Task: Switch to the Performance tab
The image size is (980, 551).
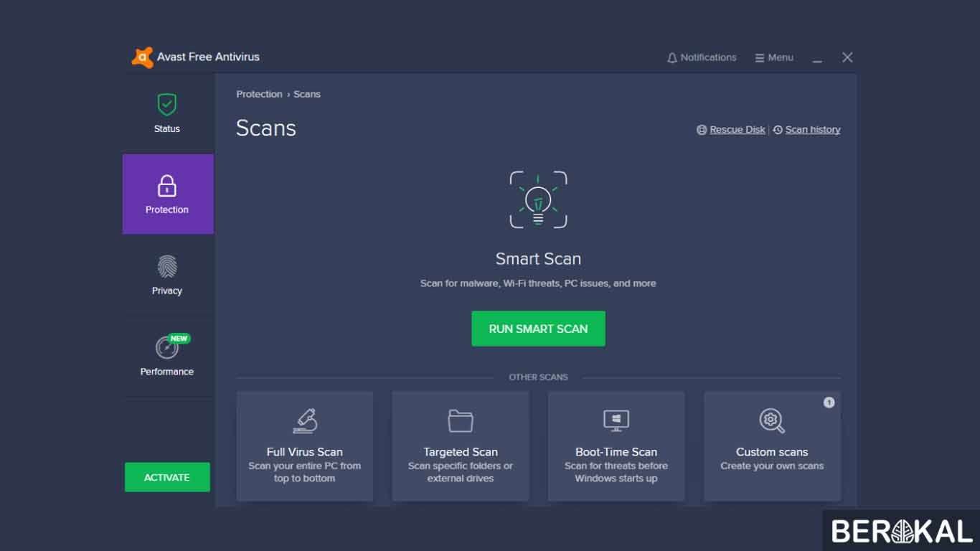Action: pos(167,356)
